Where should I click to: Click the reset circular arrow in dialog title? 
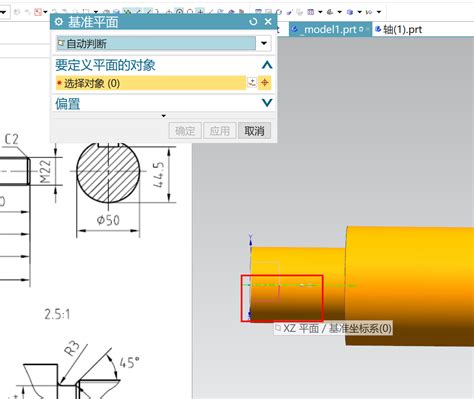pos(253,22)
